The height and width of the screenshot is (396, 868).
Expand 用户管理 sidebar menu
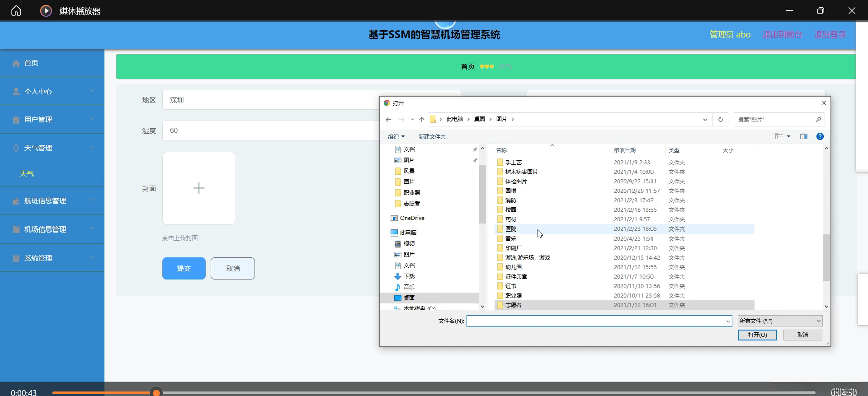(52, 119)
